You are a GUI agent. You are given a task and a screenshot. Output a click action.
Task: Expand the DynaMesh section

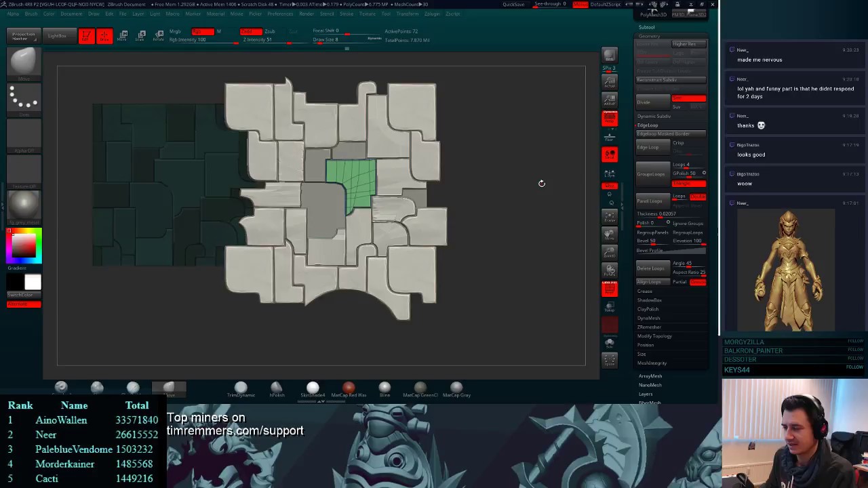click(648, 318)
